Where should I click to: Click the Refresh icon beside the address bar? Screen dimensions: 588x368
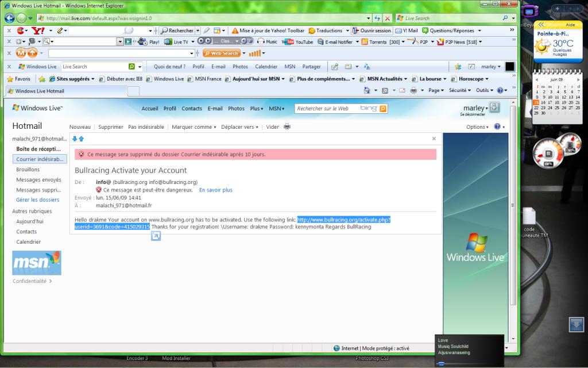click(377, 18)
